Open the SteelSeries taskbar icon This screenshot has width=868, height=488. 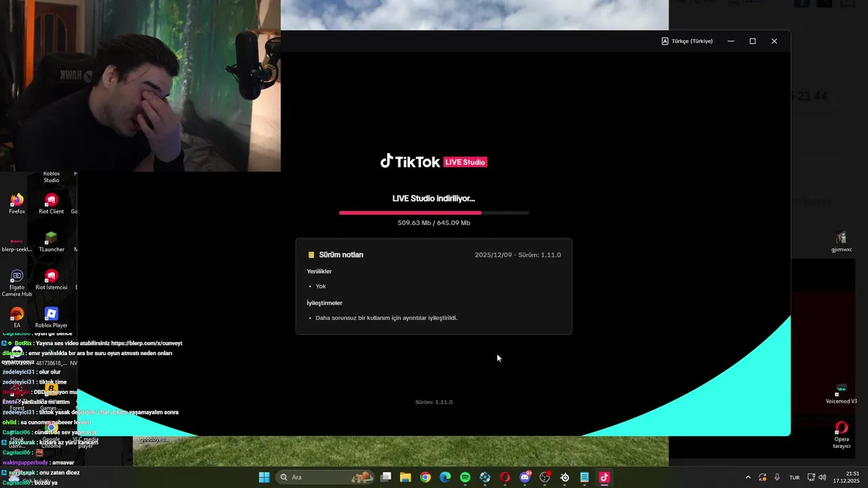565,477
